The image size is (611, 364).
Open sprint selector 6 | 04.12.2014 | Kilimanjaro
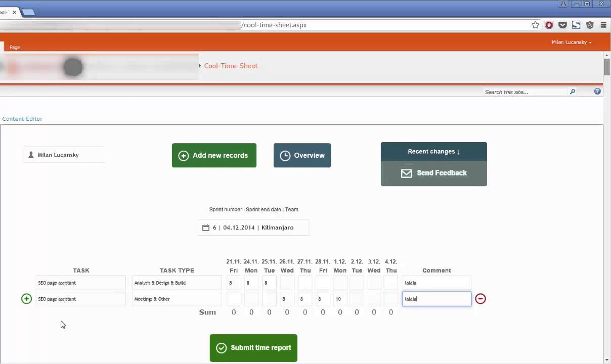253,227
